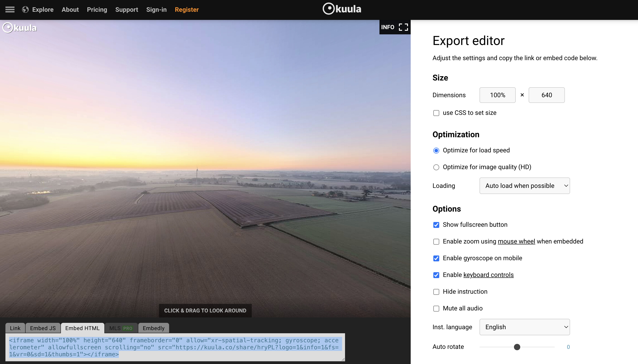Open the hamburger menu icon

coord(10,9)
